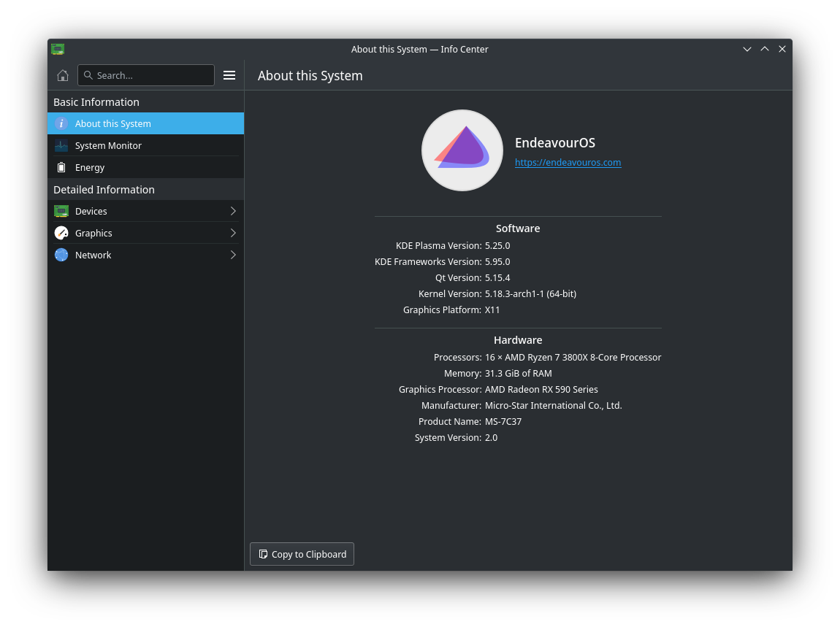This screenshot has width=840, height=627.
Task: Open the System Monitor sidebar entry
Action: (x=108, y=145)
